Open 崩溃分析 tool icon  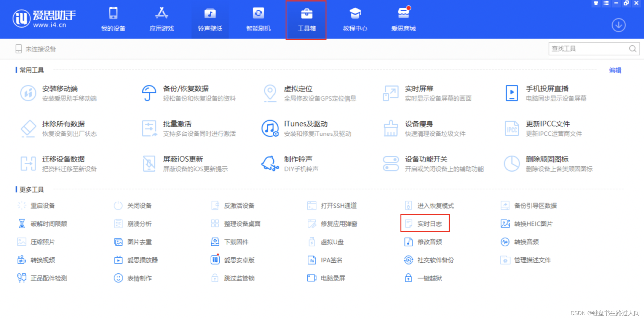pos(118,224)
